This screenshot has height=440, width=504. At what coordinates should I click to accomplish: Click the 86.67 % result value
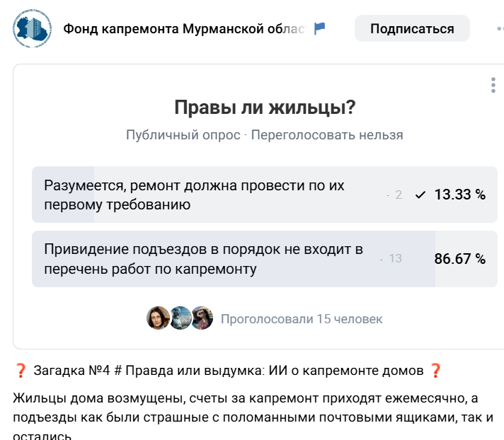click(x=459, y=259)
